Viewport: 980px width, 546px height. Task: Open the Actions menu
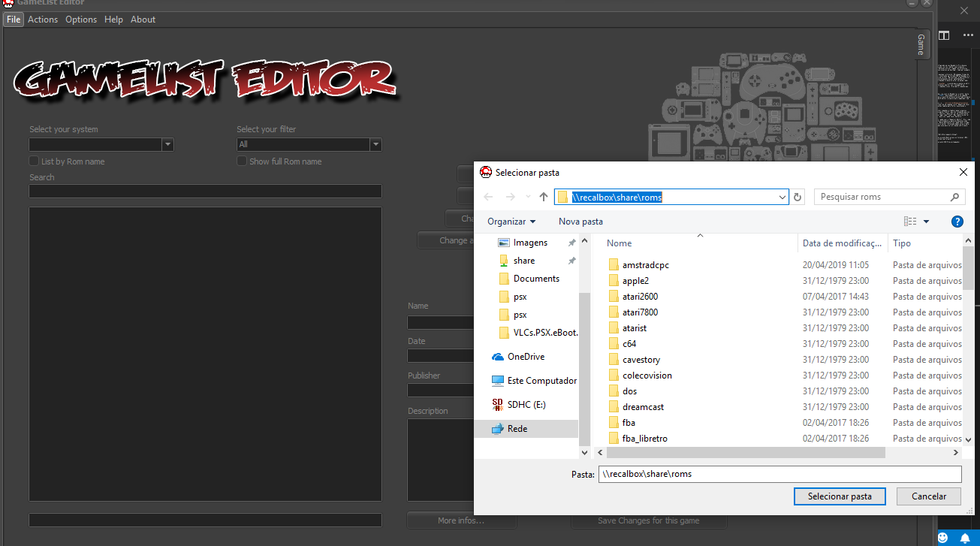pyautogui.click(x=43, y=20)
